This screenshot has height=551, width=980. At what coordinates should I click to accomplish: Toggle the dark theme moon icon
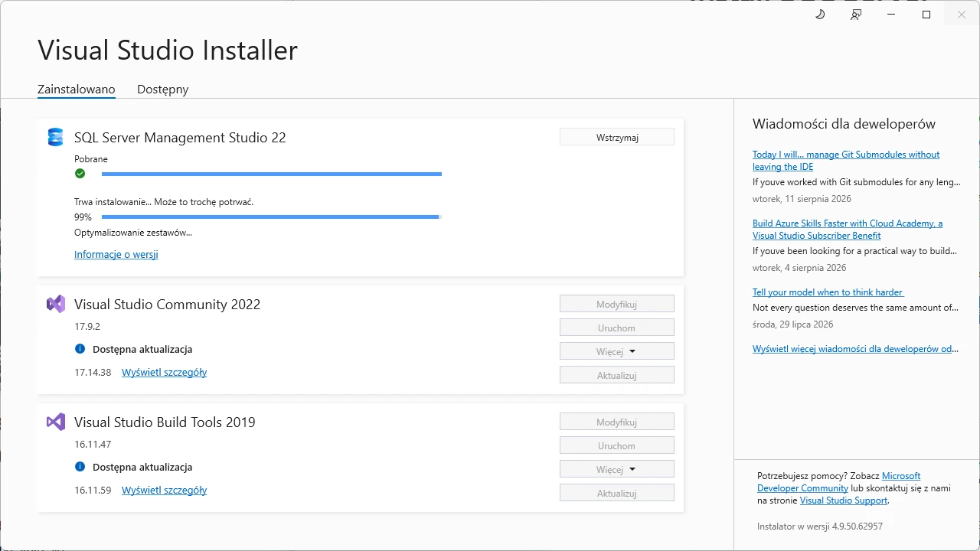click(x=820, y=15)
